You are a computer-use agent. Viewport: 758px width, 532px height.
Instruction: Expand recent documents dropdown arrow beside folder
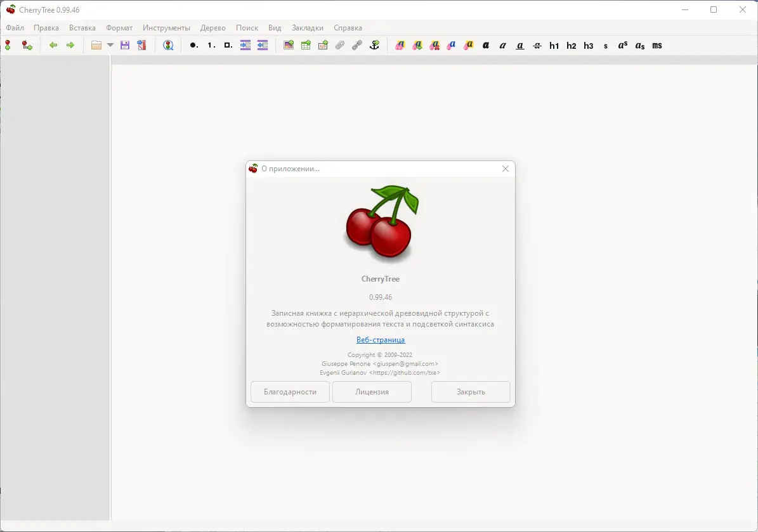tap(110, 46)
